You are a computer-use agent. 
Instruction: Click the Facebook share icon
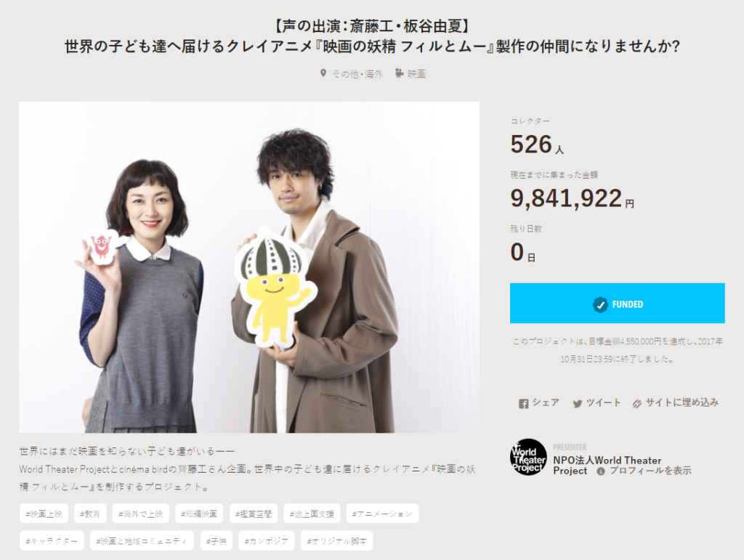(x=523, y=404)
